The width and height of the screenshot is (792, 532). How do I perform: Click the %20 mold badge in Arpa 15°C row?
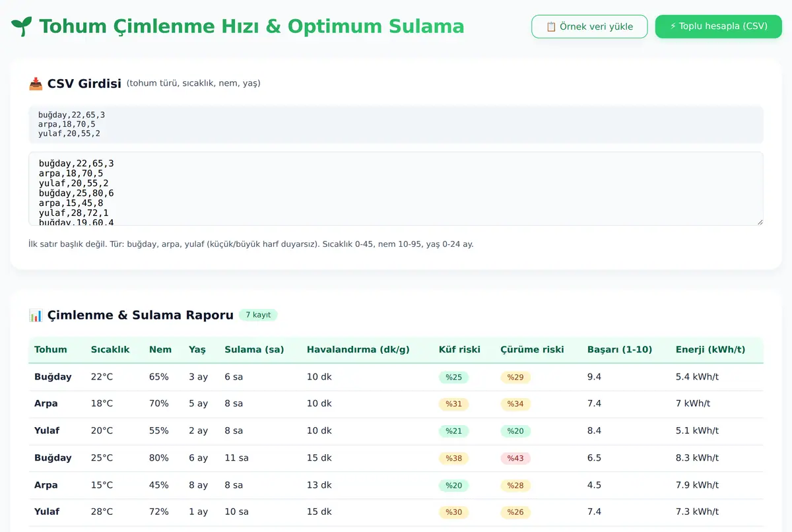point(454,485)
